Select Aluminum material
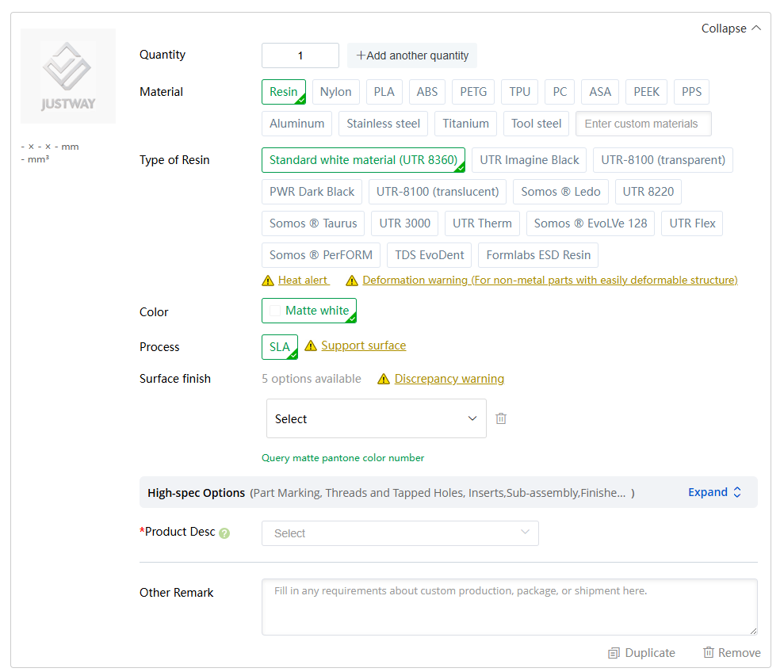Viewport: 784px width, 672px height. [296, 124]
